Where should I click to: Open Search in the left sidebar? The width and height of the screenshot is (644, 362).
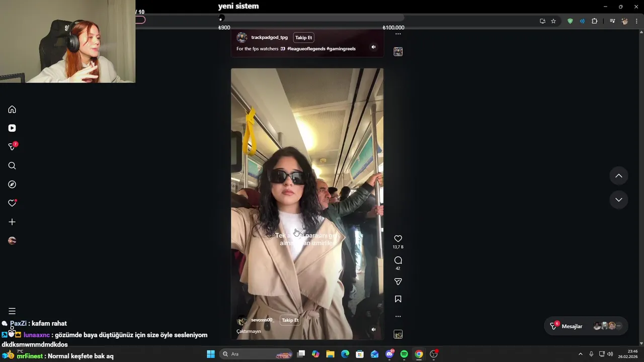(12, 165)
